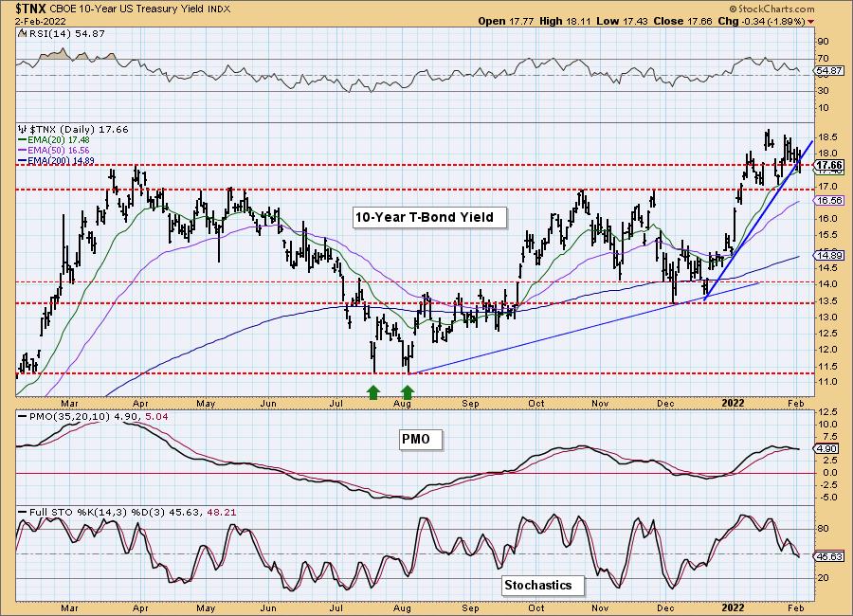Click the 2022 label under the price panel

coord(733,403)
